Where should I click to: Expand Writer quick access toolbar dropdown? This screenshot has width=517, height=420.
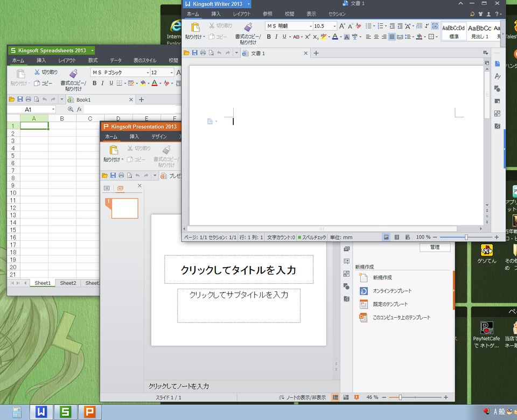pos(236,53)
